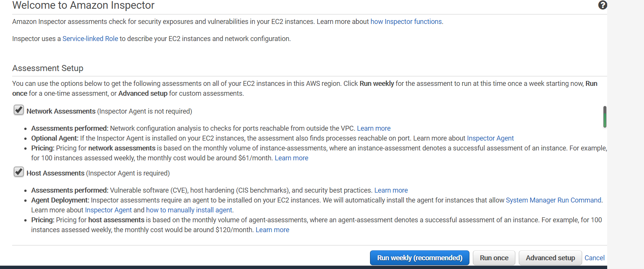The height and width of the screenshot is (269, 644).
Task: Click the vertical scrollbar thumb
Action: [x=605, y=117]
